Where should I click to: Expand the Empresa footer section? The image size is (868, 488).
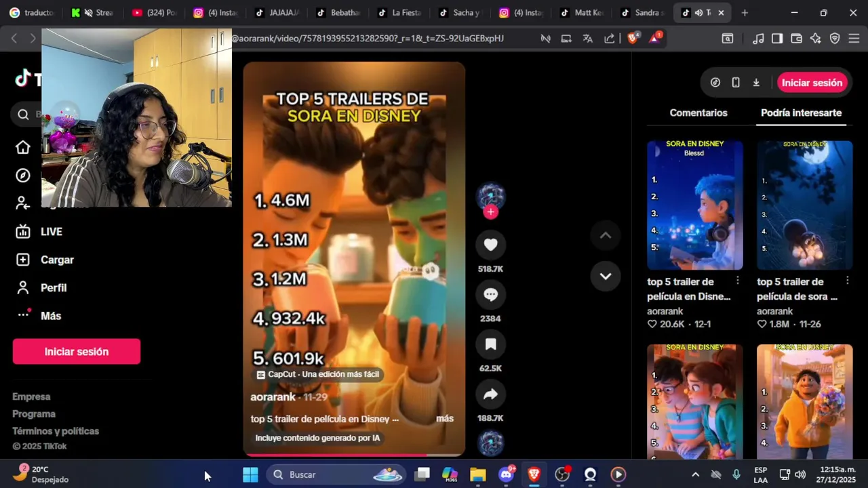click(31, 396)
